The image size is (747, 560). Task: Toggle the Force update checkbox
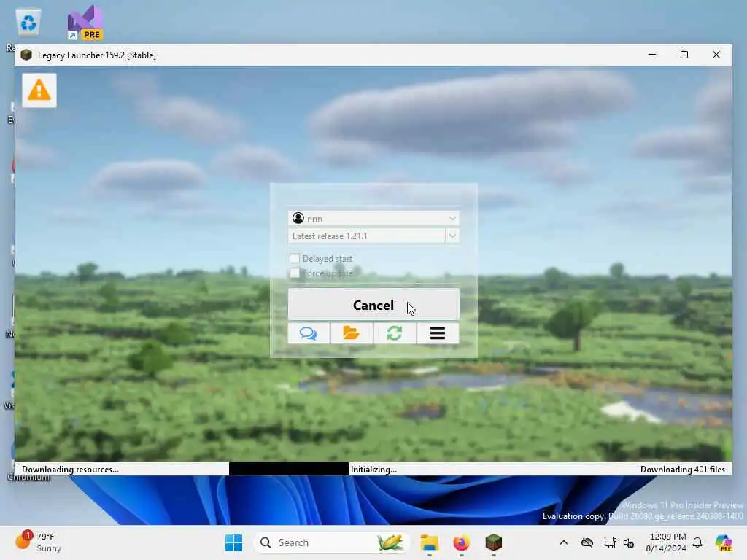click(x=295, y=273)
